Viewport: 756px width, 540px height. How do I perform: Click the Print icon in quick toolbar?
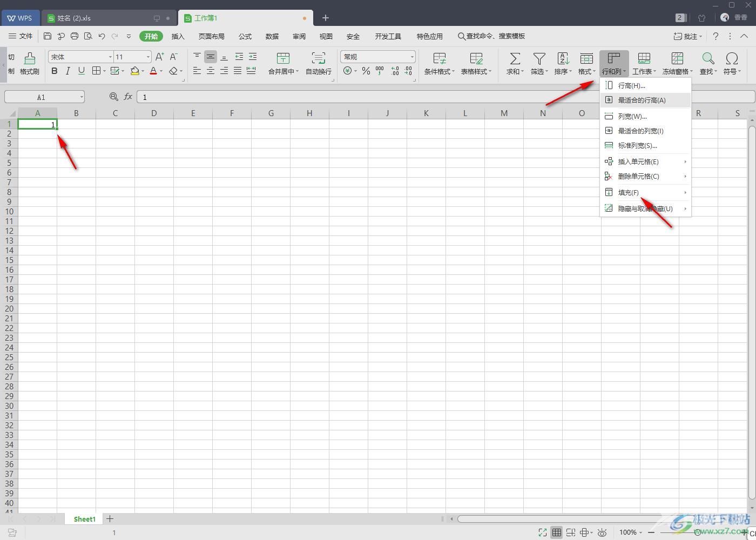click(x=75, y=36)
